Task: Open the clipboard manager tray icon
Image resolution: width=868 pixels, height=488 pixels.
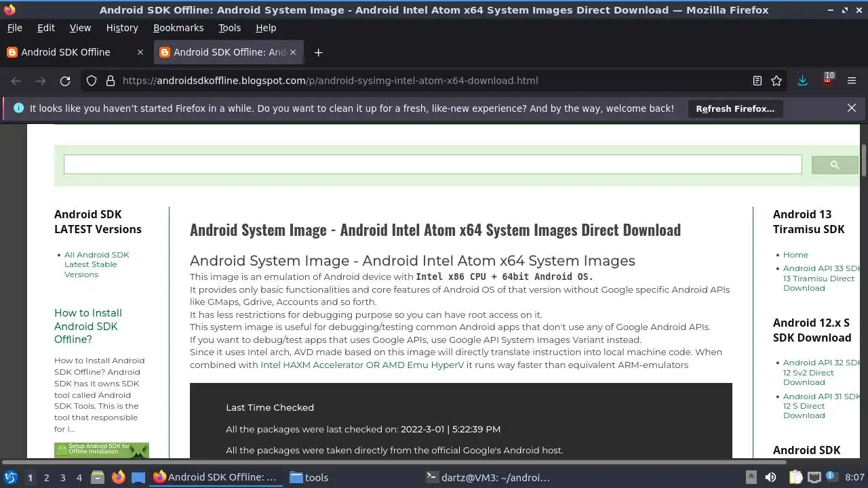Action: click(795, 477)
